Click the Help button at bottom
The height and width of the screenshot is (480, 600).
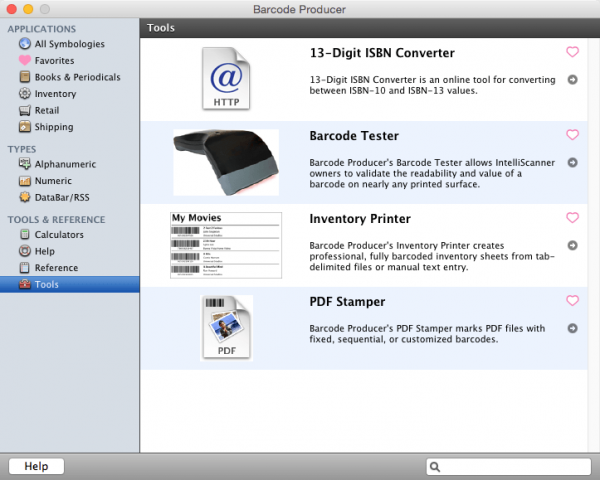[x=36, y=466]
